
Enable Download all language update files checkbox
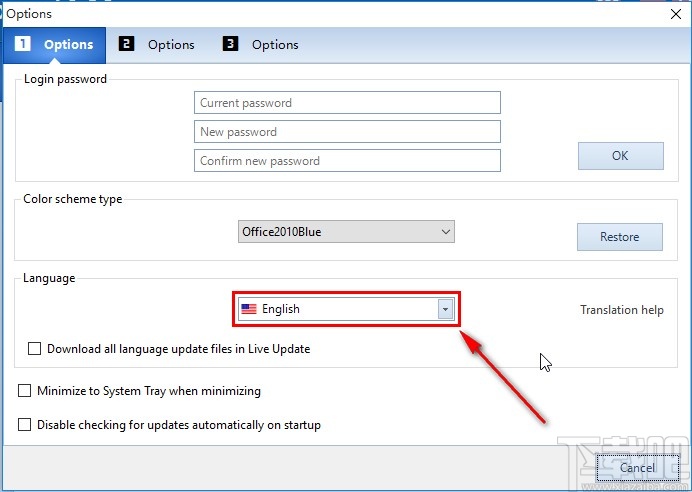pos(35,349)
